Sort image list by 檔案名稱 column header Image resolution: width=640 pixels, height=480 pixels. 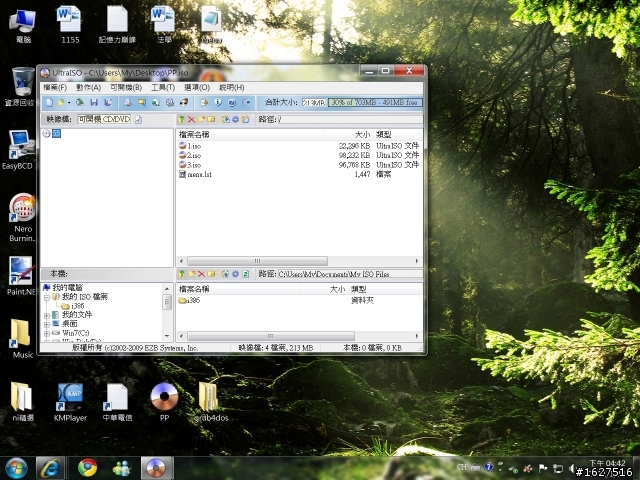click(251, 134)
